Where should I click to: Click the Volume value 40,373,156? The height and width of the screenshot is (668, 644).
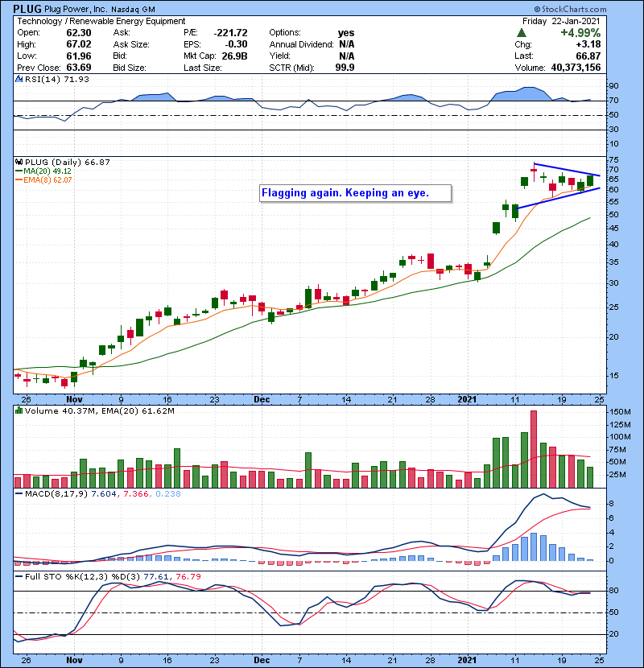tap(576, 68)
